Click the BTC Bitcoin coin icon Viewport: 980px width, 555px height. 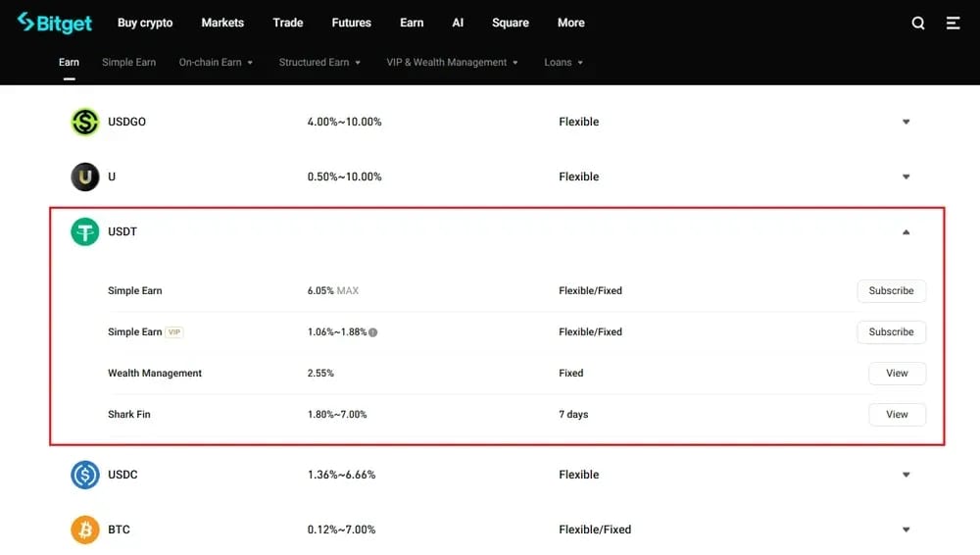point(85,530)
